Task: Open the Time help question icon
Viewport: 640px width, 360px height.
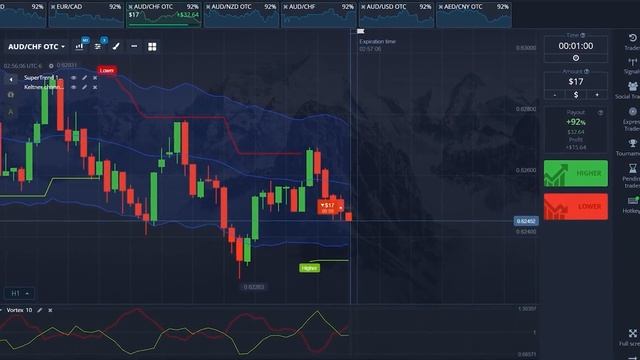Action: [x=583, y=36]
